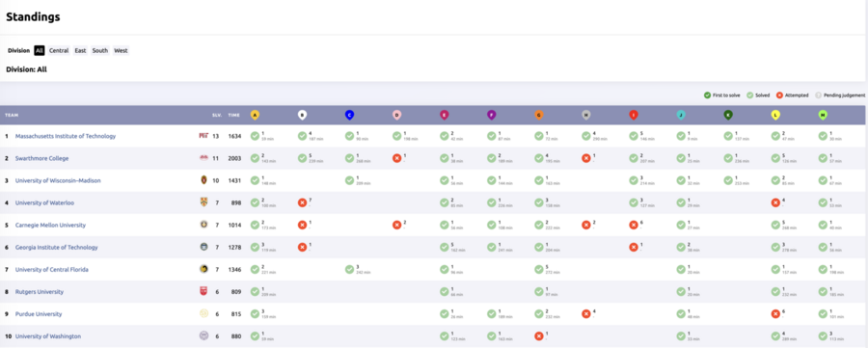Click the First to solve legend icon

(x=708, y=95)
